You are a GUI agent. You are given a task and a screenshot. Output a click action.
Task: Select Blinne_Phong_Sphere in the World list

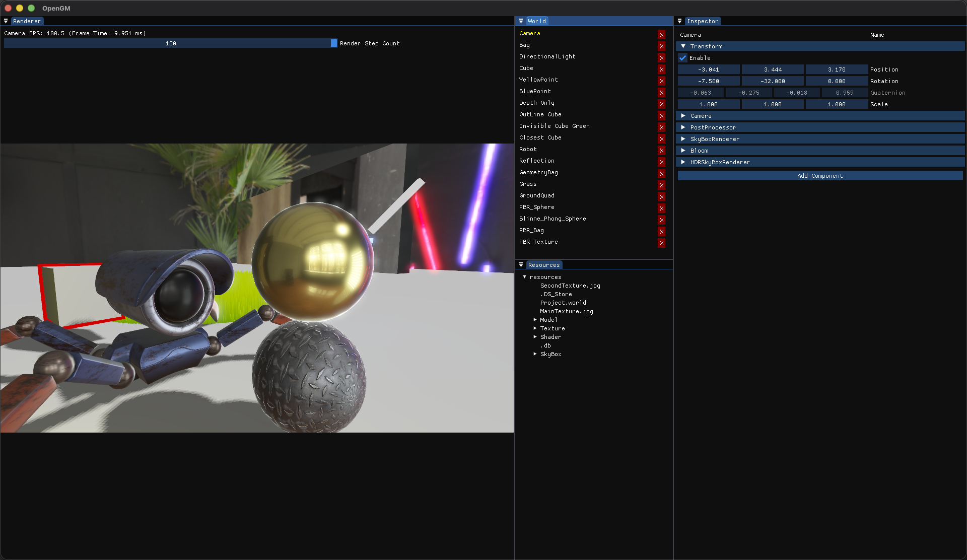(x=552, y=219)
